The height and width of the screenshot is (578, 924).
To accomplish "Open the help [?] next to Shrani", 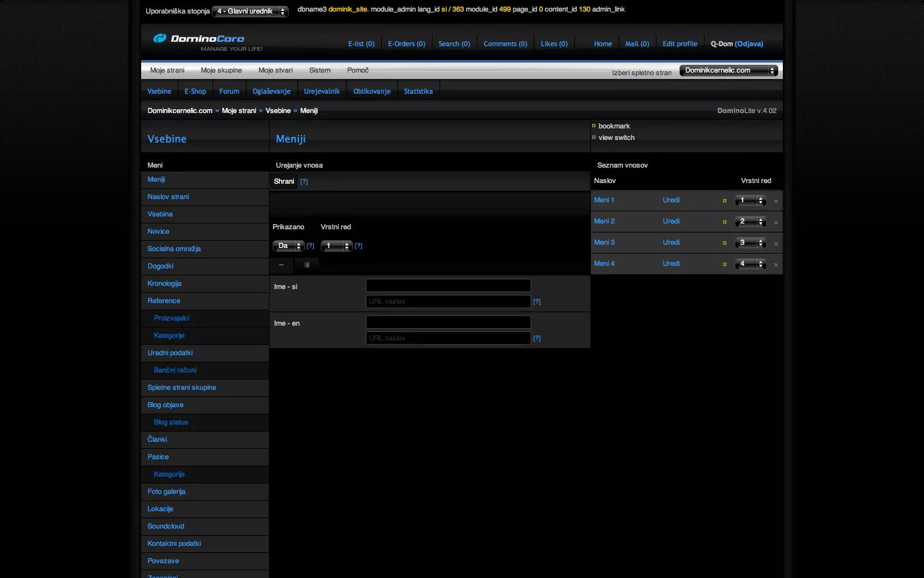I will 304,182.
